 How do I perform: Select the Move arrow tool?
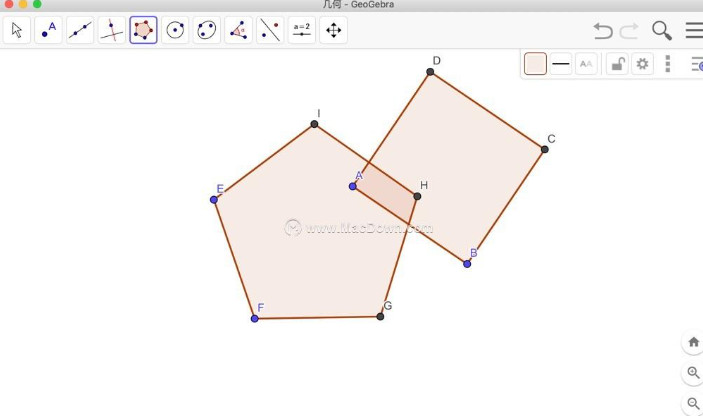point(17,30)
